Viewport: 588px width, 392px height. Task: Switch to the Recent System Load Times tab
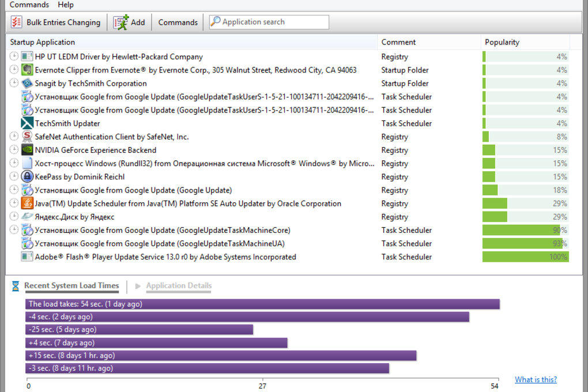click(71, 286)
